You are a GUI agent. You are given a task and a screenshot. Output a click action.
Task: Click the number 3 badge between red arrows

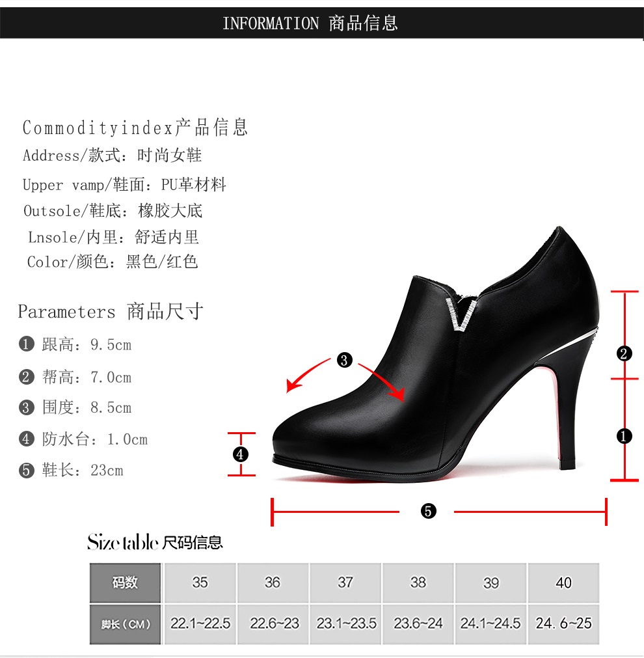[345, 360]
